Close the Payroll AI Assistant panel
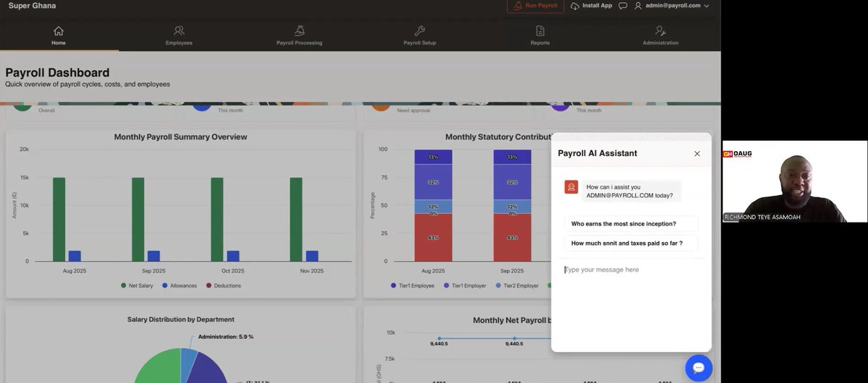This screenshot has height=383, width=868. pos(697,153)
